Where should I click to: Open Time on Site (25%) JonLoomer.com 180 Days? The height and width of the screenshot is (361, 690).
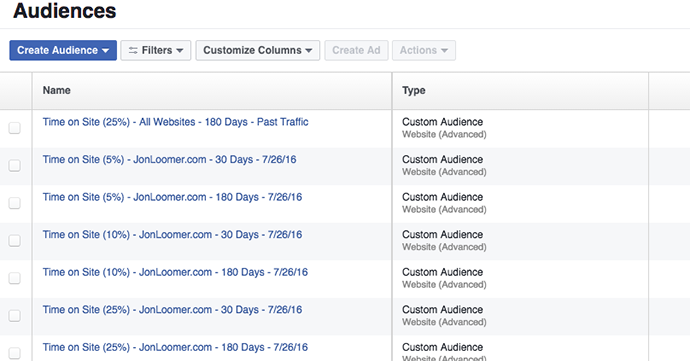point(175,347)
